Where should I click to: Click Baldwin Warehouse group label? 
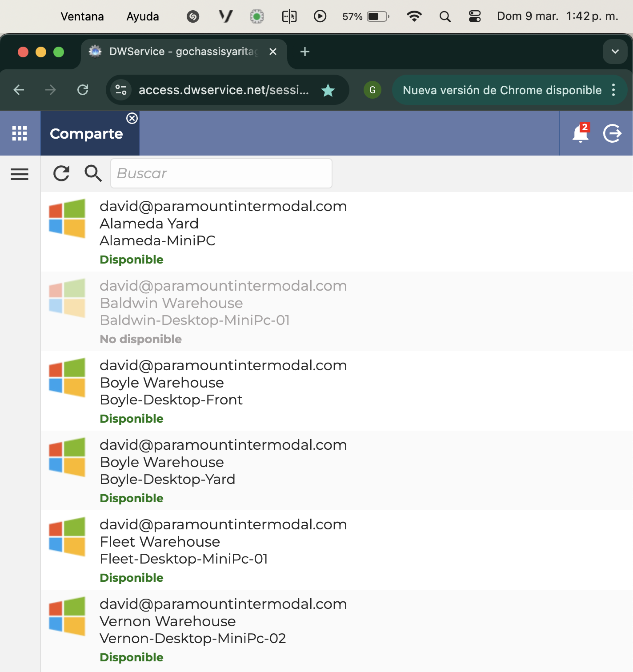[171, 303]
